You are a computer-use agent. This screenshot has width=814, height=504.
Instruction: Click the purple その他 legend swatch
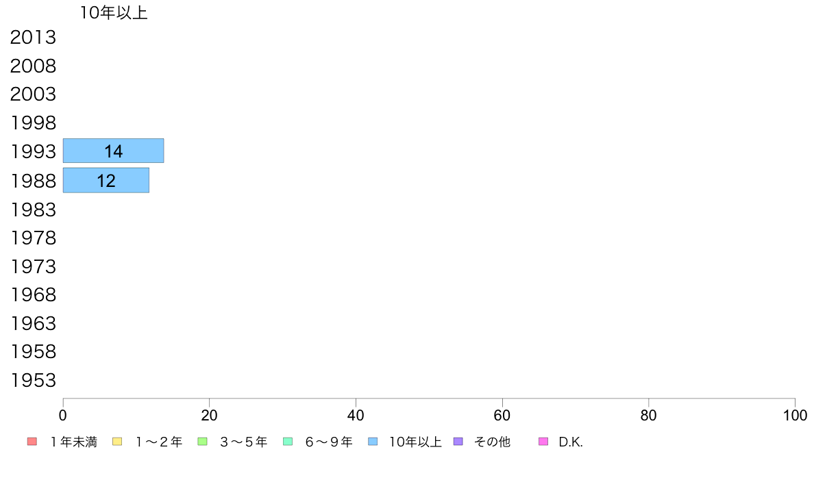pos(458,442)
